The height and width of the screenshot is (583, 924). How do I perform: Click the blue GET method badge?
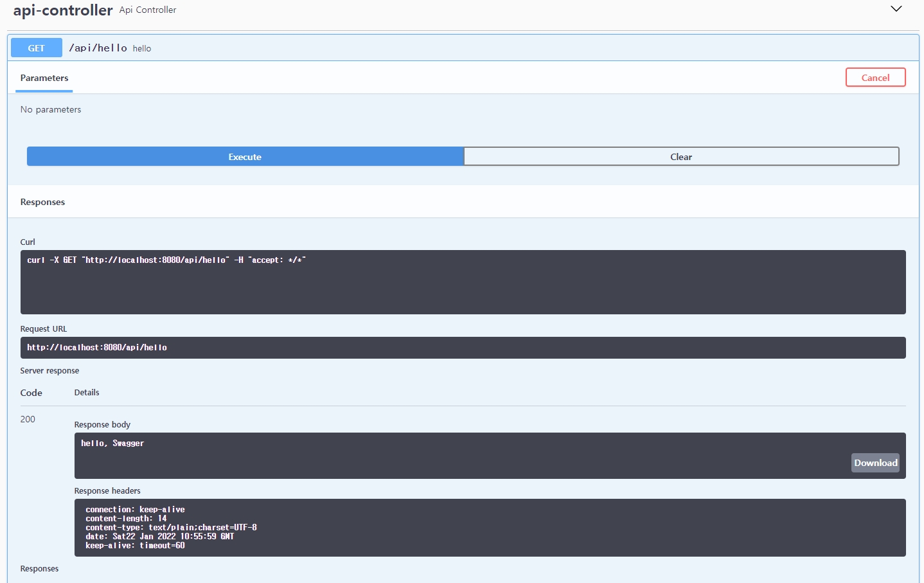37,48
